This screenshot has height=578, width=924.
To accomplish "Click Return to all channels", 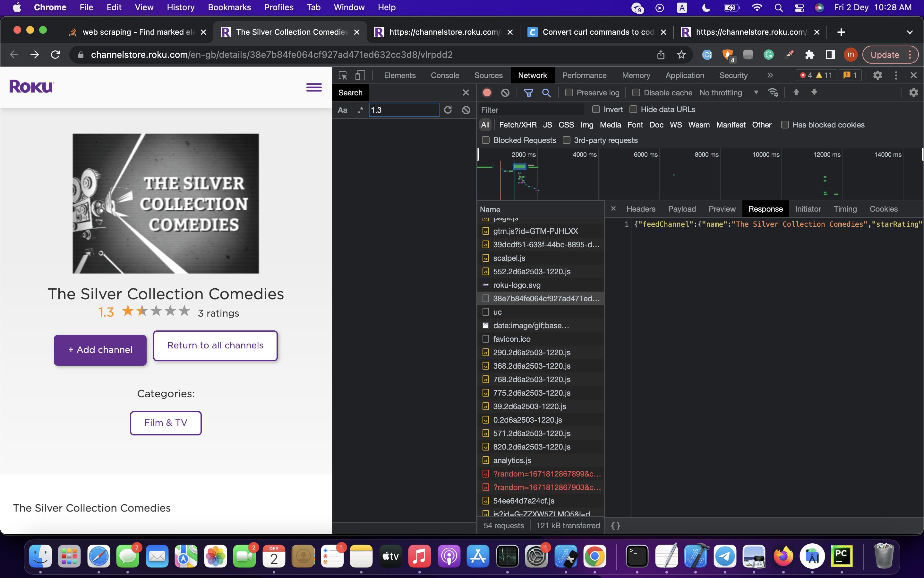I will [215, 345].
